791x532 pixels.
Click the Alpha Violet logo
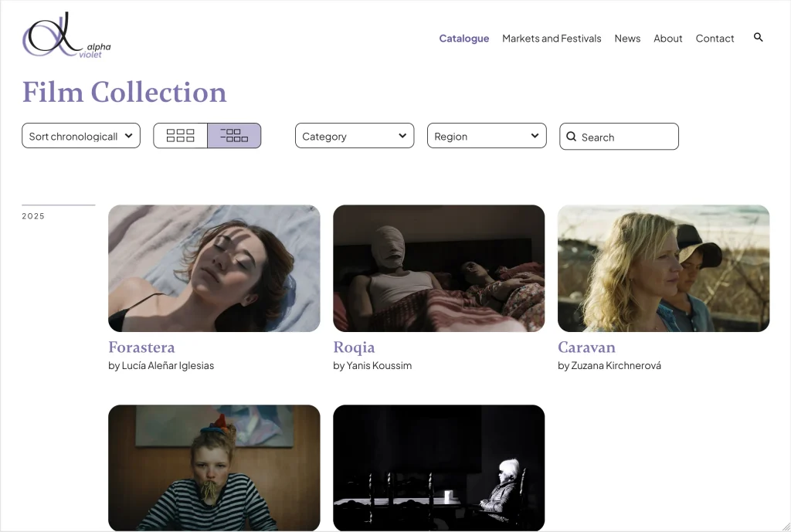[x=66, y=36]
